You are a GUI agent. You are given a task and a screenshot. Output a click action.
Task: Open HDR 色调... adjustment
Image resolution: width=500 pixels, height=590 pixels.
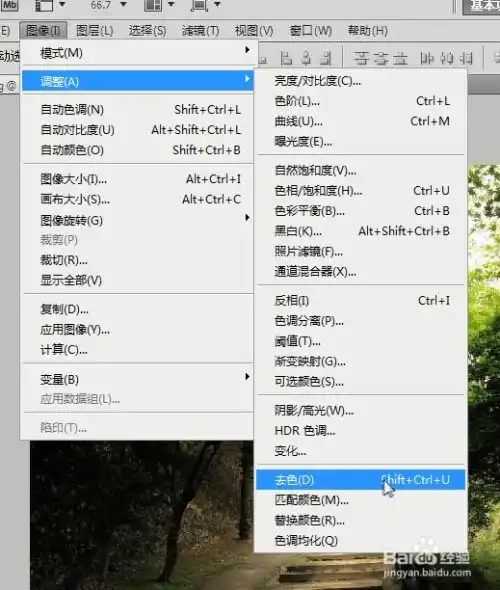coord(360,430)
